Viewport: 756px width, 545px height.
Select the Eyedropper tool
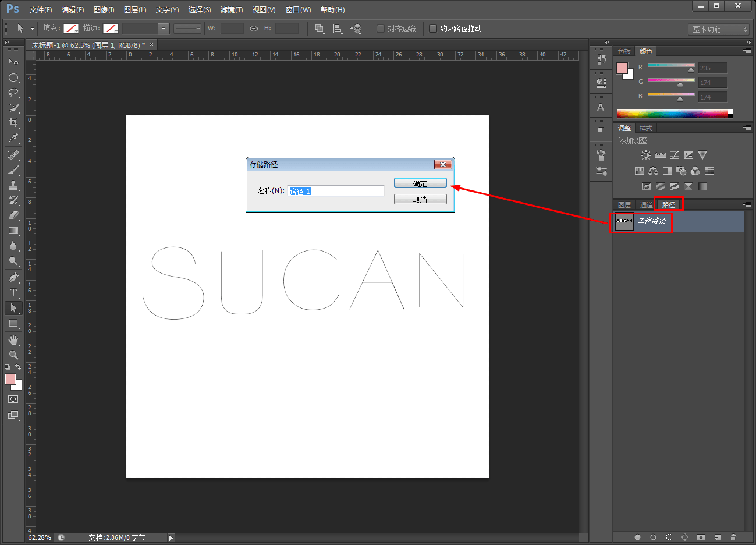[x=13, y=138]
